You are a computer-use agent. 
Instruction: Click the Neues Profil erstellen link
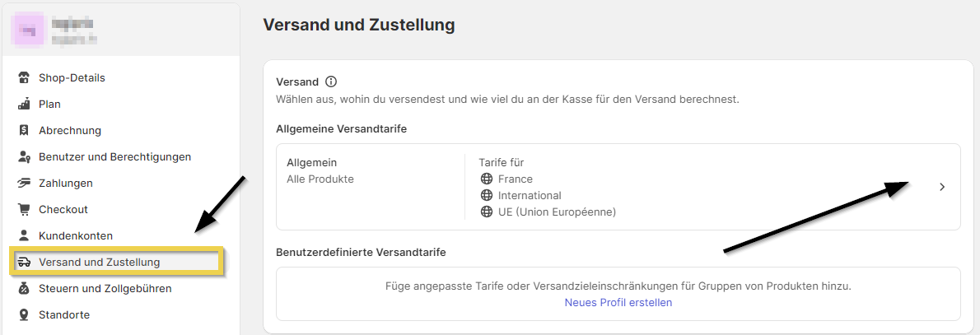(618, 303)
